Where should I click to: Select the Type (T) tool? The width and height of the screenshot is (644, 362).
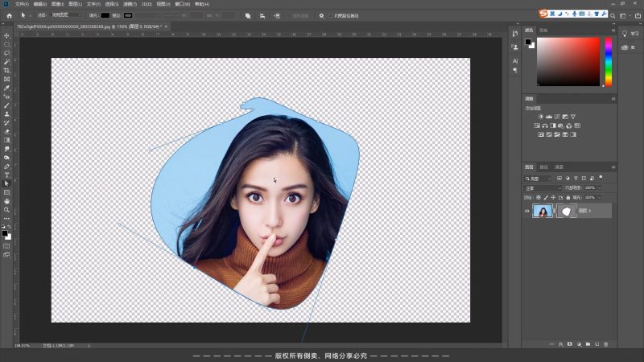point(6,175)
